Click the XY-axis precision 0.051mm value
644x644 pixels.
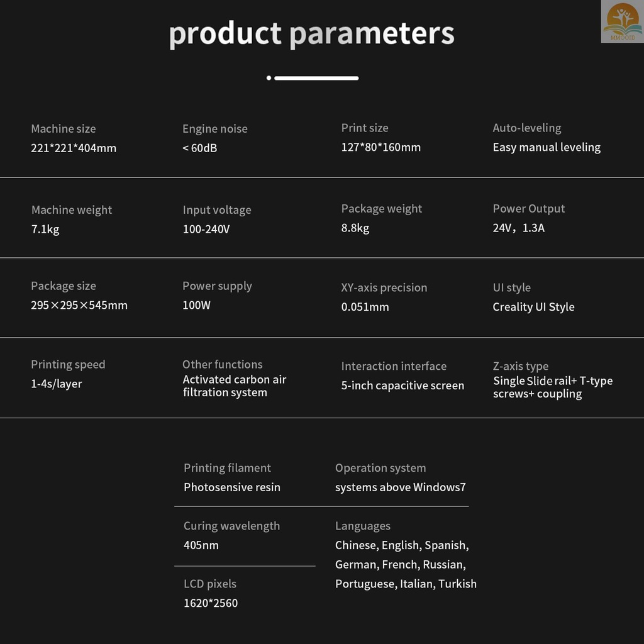tap(365, 307)
